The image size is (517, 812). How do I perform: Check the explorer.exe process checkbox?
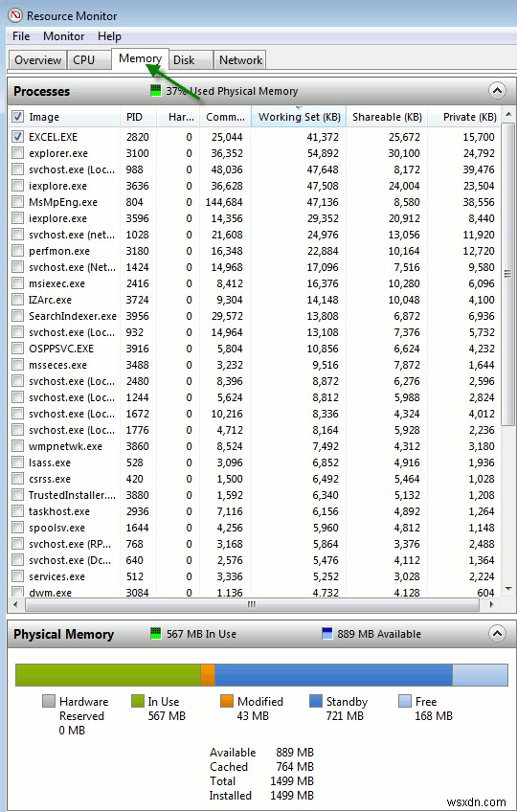pos(17,153)
